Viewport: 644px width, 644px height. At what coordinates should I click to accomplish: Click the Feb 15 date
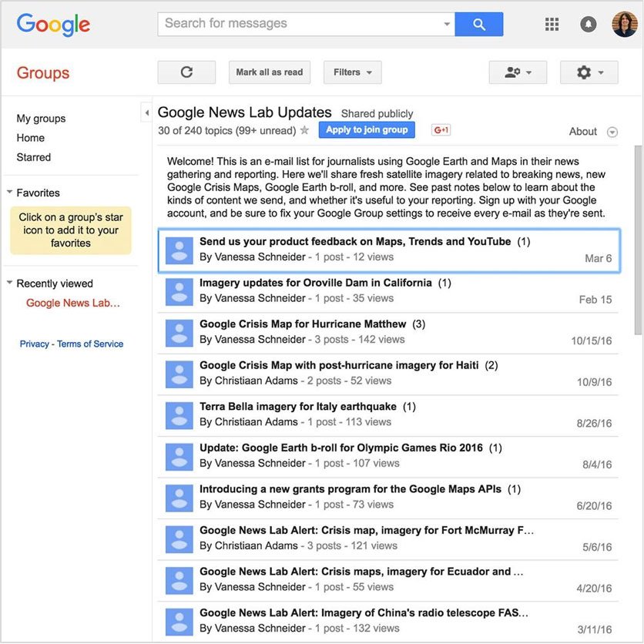click(x=595, y=300)
